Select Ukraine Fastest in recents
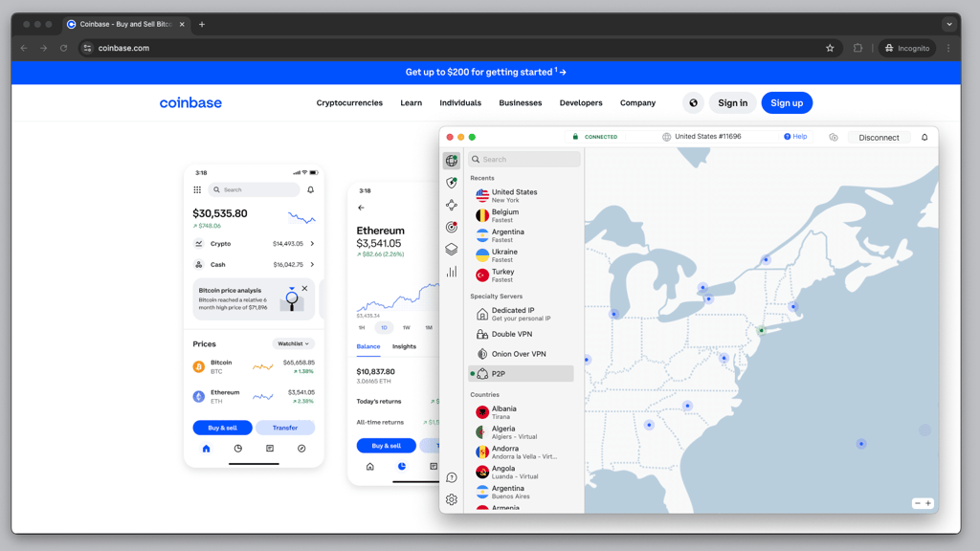 (521, 255)
